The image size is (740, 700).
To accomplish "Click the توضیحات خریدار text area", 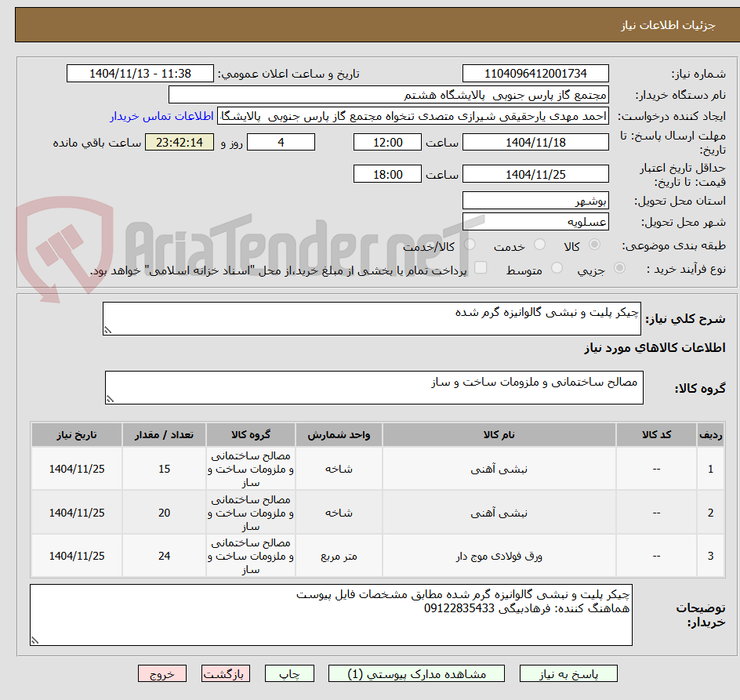I will point(332,615).
